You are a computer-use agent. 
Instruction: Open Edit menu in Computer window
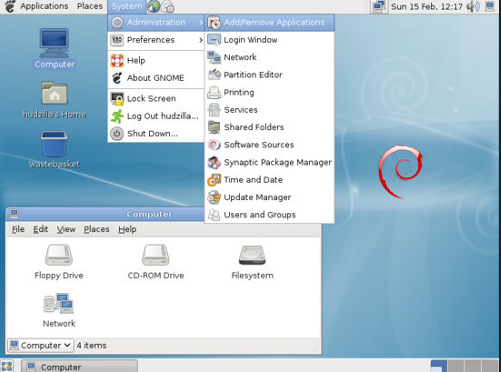pyautogui.click(x=40, y=229)
